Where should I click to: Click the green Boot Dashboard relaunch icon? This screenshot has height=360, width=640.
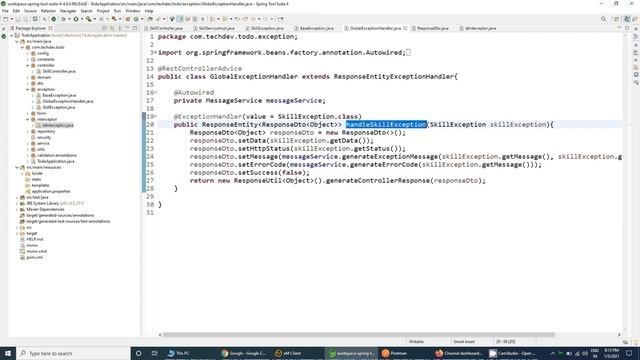tap(53, 19)
